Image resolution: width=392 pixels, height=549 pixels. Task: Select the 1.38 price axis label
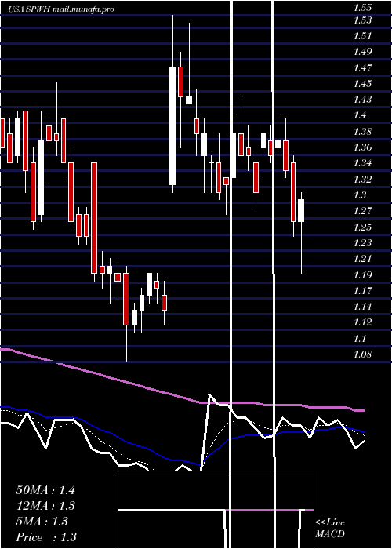pyautogui.click(x=362, y=131)
